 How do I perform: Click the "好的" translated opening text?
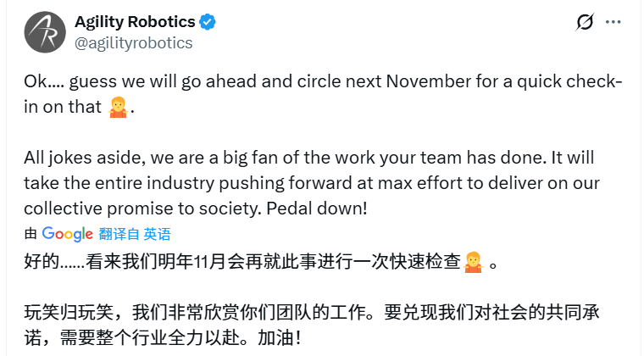tap(37, 262)
